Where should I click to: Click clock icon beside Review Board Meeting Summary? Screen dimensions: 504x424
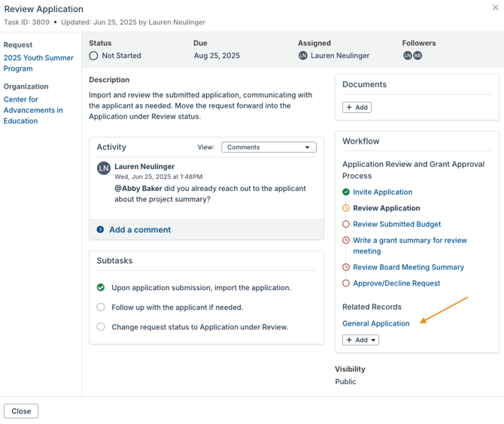(x=346, y=268)
